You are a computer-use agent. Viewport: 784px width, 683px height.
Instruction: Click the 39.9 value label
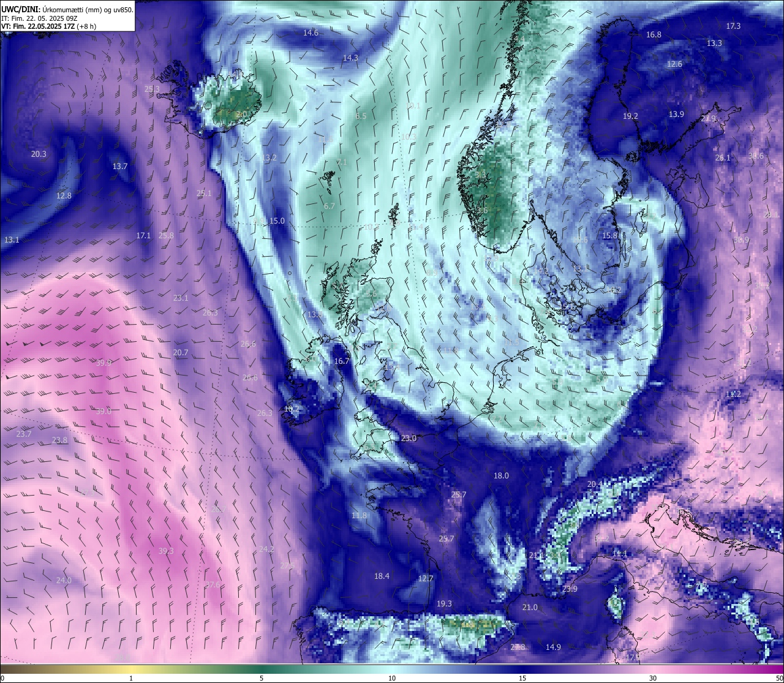point(104,363)
